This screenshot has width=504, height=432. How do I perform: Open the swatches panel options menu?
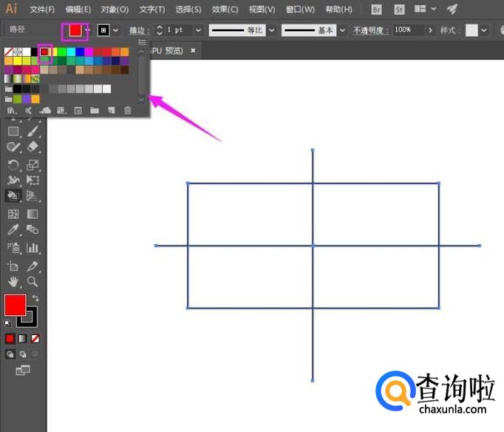(142, 42)
